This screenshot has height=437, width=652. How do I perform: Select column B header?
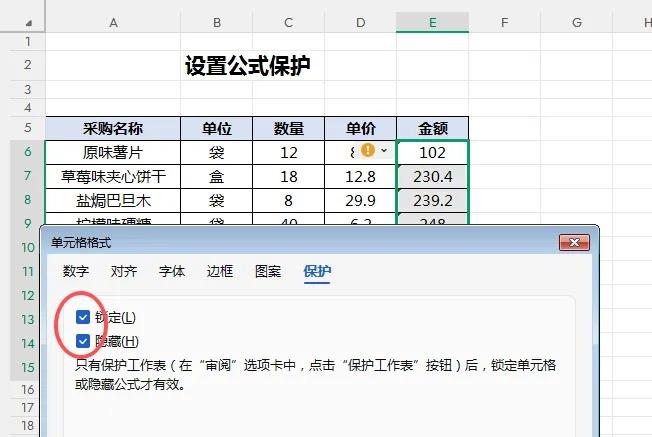[217, 22]
